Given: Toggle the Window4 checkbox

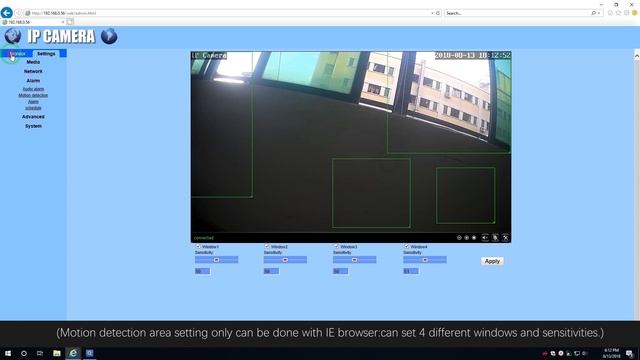Looking at the screenshot, I should coord(407,247).
